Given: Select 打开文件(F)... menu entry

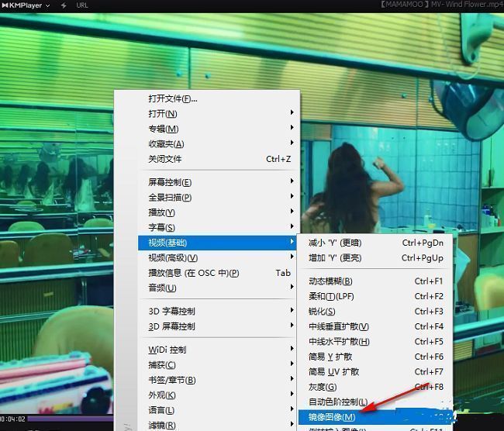Looking at the screenshot, I should click(x=218, y=98).
